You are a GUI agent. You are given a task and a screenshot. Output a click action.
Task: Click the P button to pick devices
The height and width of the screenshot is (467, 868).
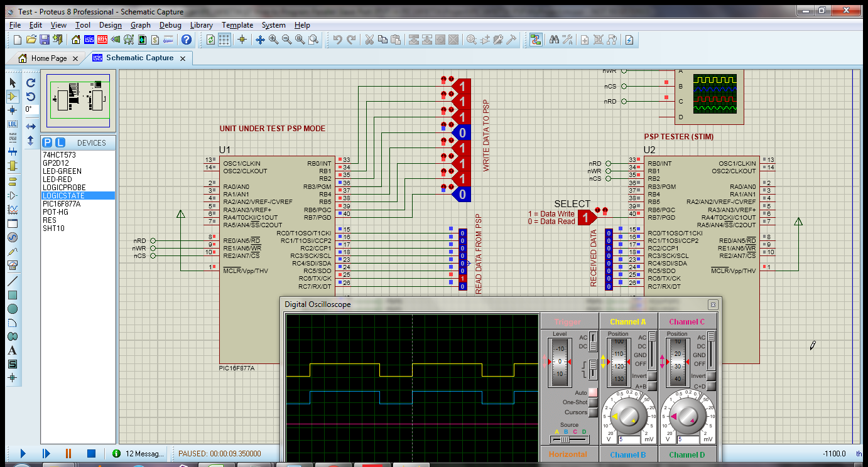point(48,142)
